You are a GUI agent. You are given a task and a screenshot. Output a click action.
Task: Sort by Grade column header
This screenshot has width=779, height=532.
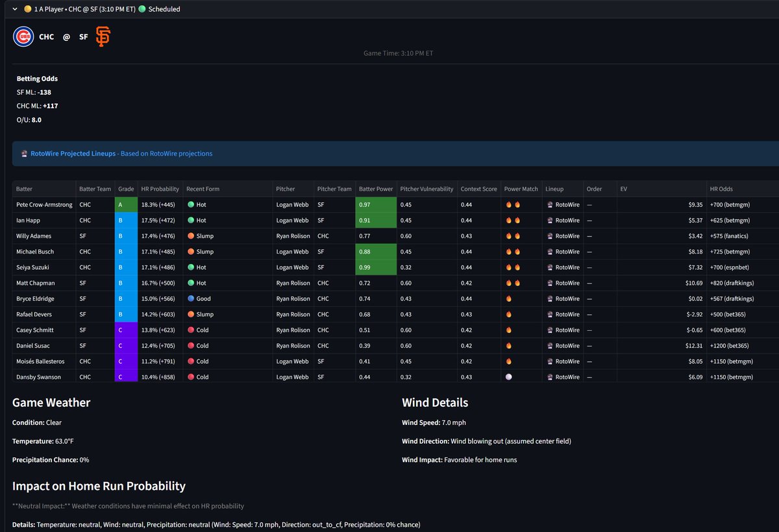pyautogui.click(x=126, y=189)
